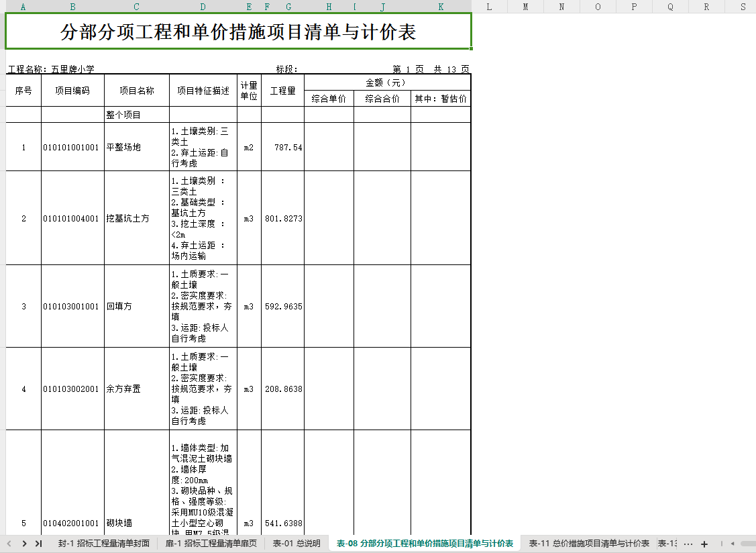
Task: Select the 项目编码 header cell
Action: 73,91
